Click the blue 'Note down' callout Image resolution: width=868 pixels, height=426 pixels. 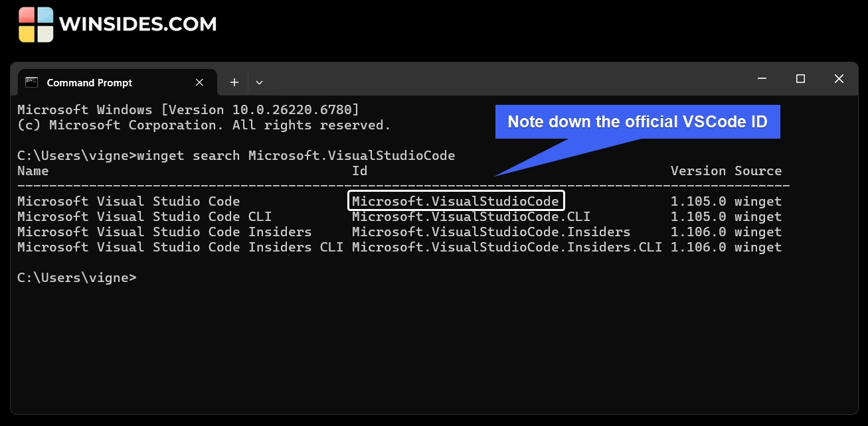click(637, 121)
